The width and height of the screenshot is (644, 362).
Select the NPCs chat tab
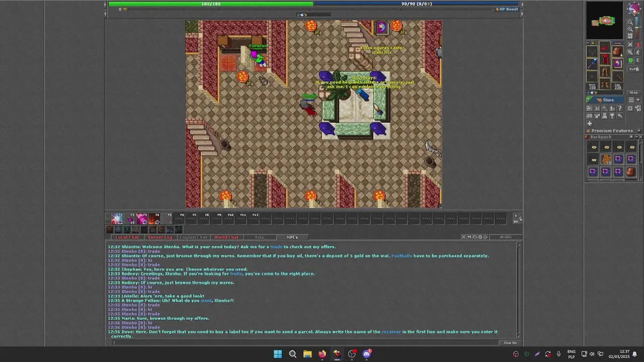[x=292, y=237]
